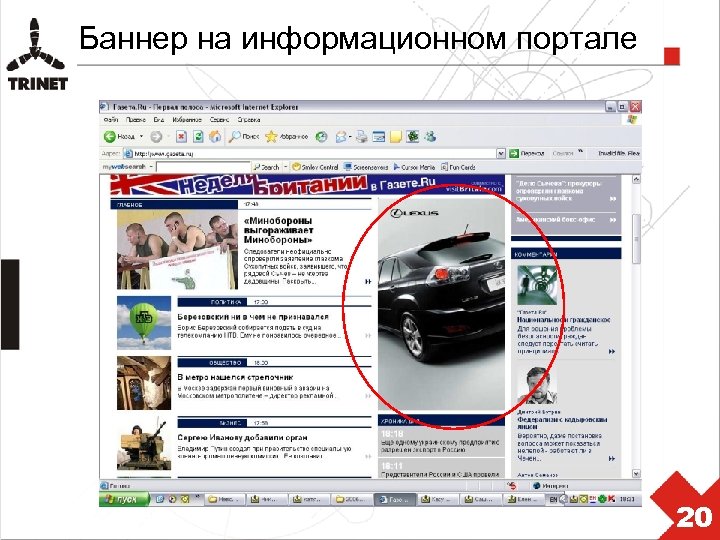
Task: Open the Сервис menu
Action: click(x=219, y=120)
